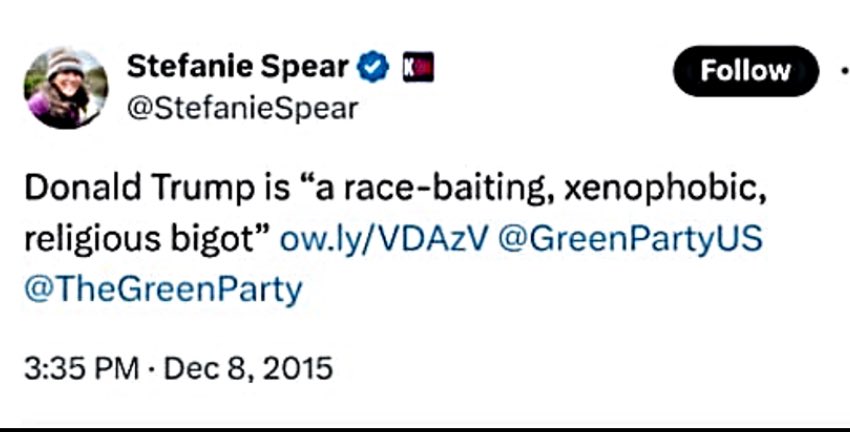Click the Dec 8, 2015 date
Viewport: 850px width, 432px height.
pyautogui.click(x=248, y=368)
